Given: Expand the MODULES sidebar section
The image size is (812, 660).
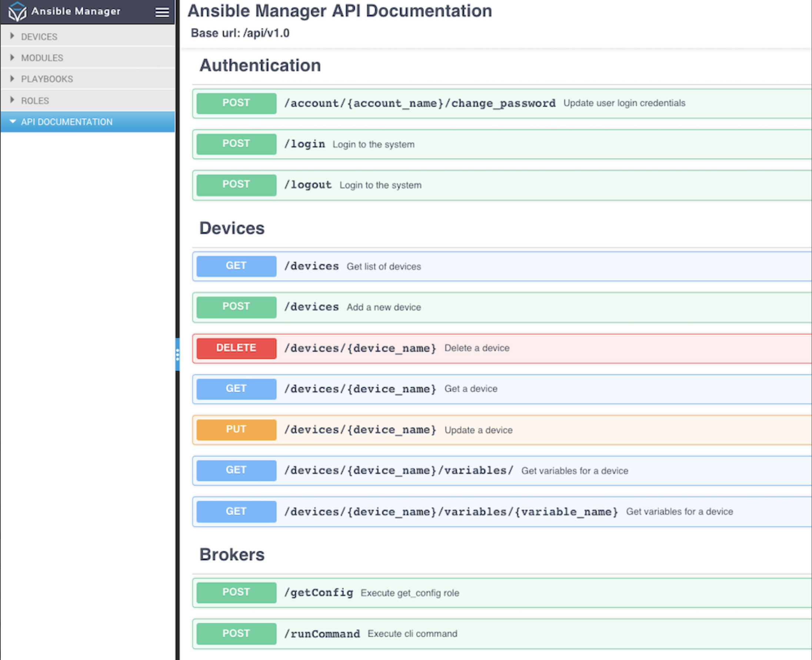Looking at the screenshot, I should (42, 58).
